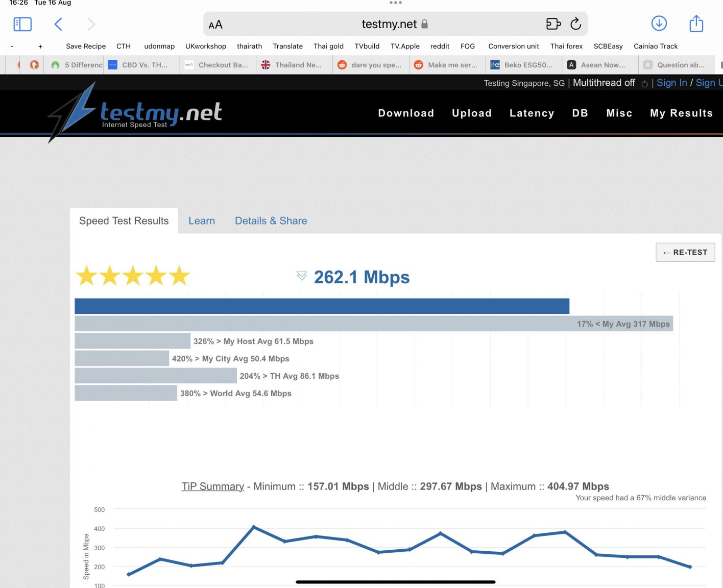Reload the testmy.net page

click(576, 24)
